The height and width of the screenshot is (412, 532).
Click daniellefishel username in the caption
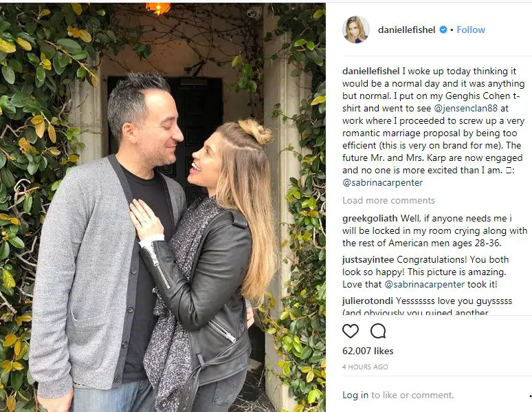tap(371, 72)
